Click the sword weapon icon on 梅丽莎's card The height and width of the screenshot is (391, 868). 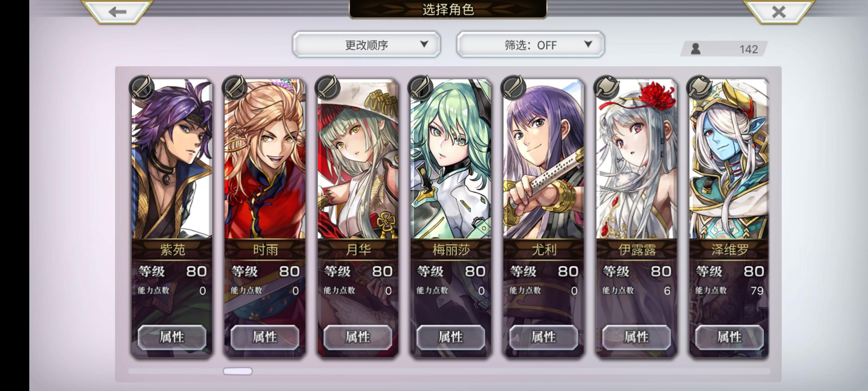point(420,88)
